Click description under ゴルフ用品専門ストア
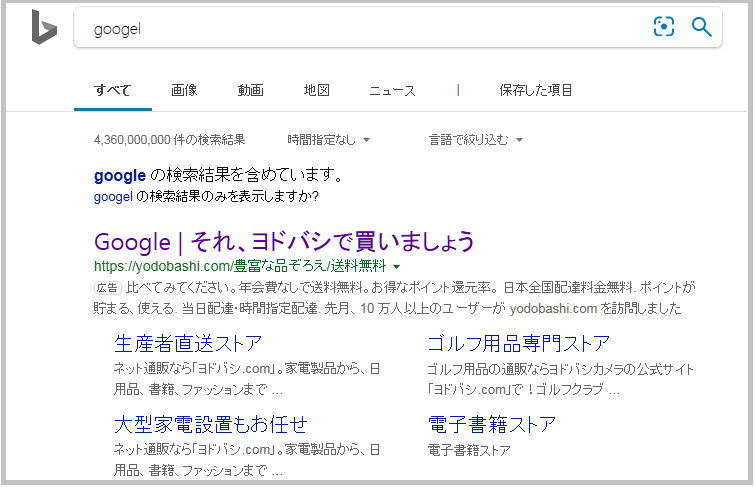The height and width of the screenshot is (487, 755). [x=560, y=379]
